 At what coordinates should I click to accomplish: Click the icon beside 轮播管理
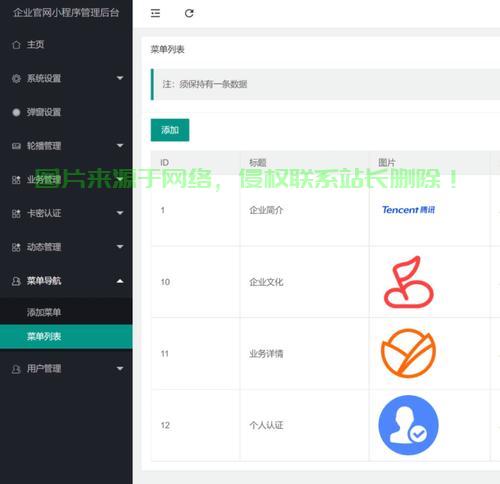(x=16, y=146)
